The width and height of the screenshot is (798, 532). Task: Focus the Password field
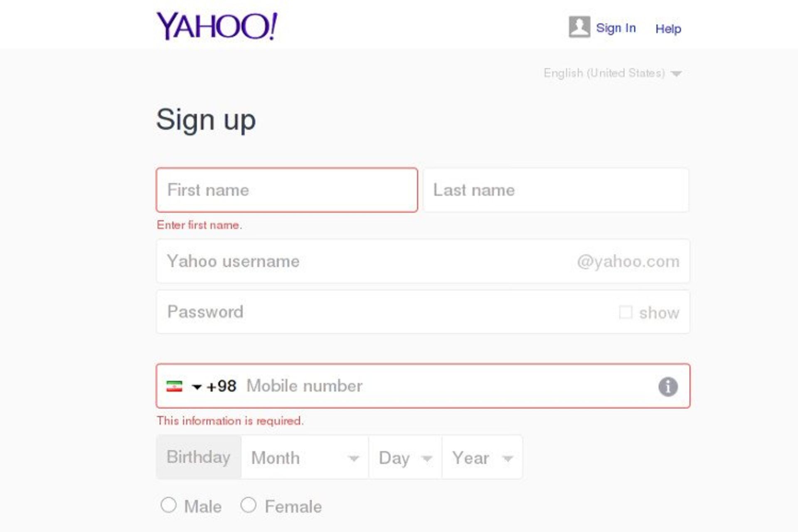387,312
